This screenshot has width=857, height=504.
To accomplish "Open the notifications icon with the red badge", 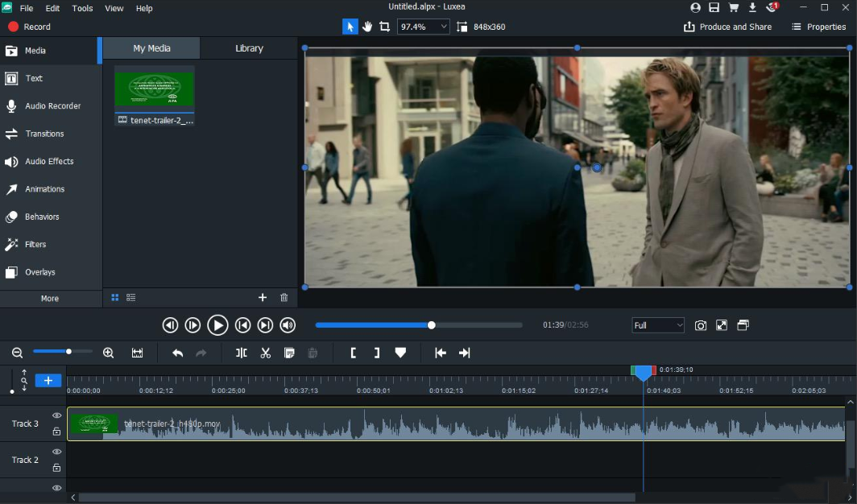I will tap(772, 7).
